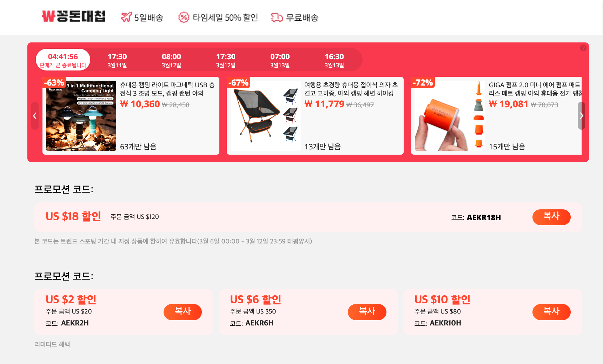Open the GIGA pump product image
The width and height of the screenshot is (603, 364).
450,116
